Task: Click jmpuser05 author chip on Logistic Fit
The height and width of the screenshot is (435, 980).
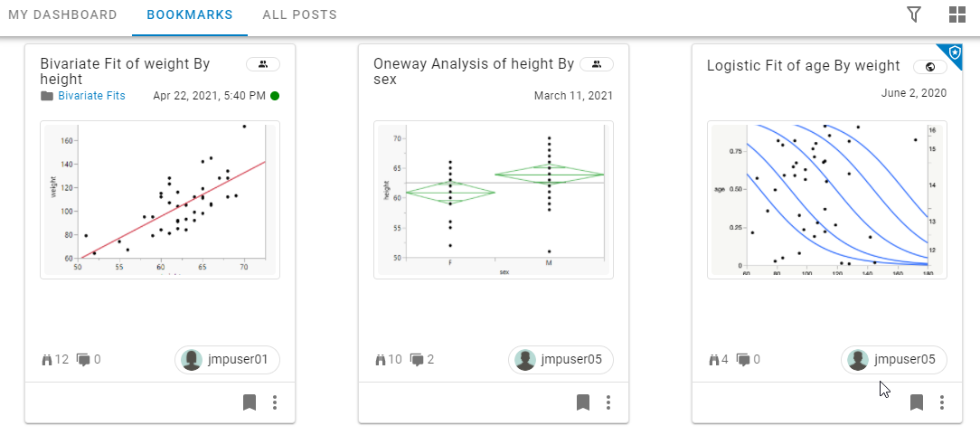Action: 894,360
